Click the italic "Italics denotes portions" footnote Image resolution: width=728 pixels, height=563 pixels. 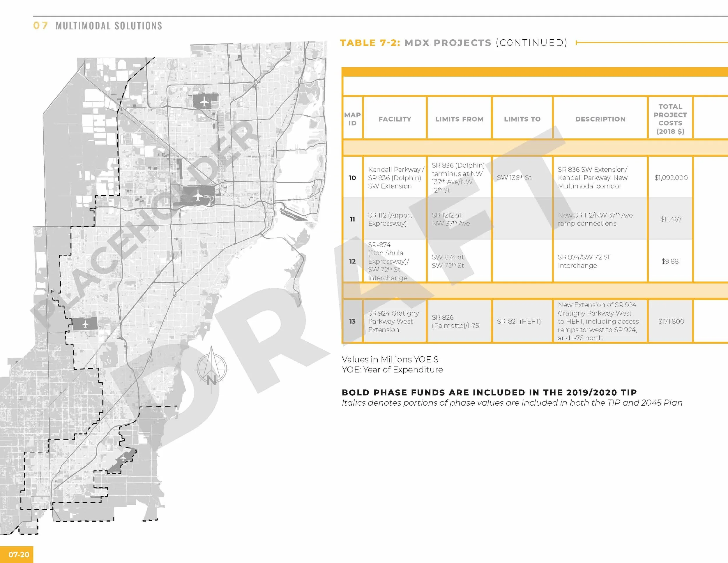point(512,403)
